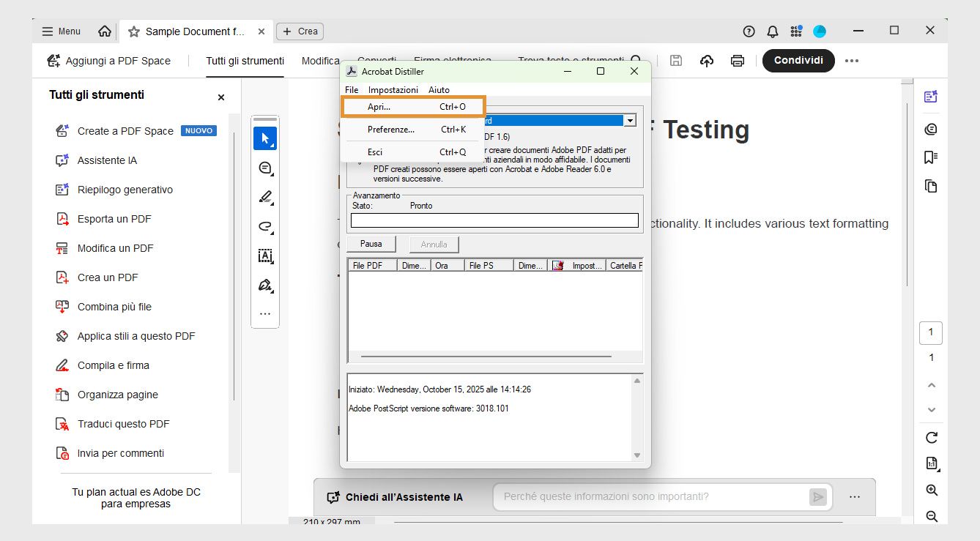
Task: Rotate the page with the rotation icon
Action: point(931,437)
